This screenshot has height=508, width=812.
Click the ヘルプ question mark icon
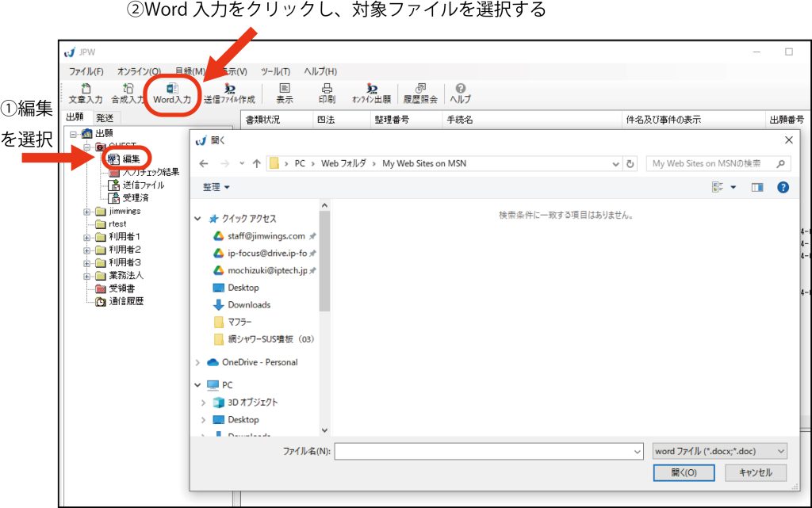[x=460, y=94]
